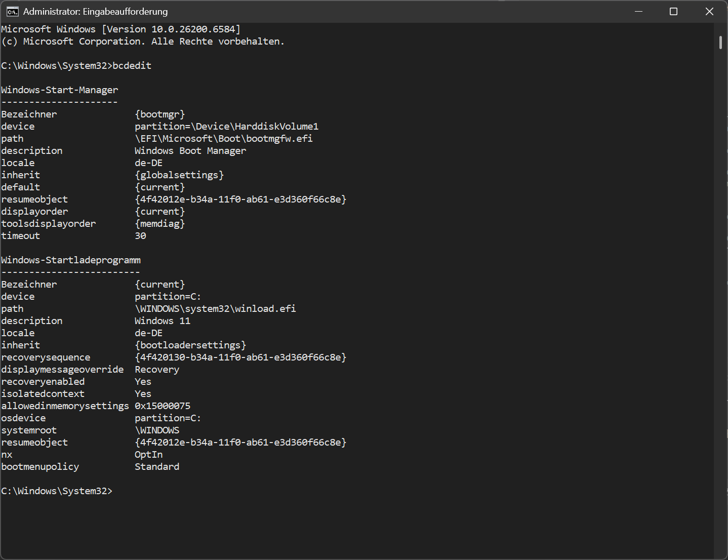728x560 pixels.
Task: Click the 'Version 10.0.26200.6584' text
Action: (x=171, y=29)
